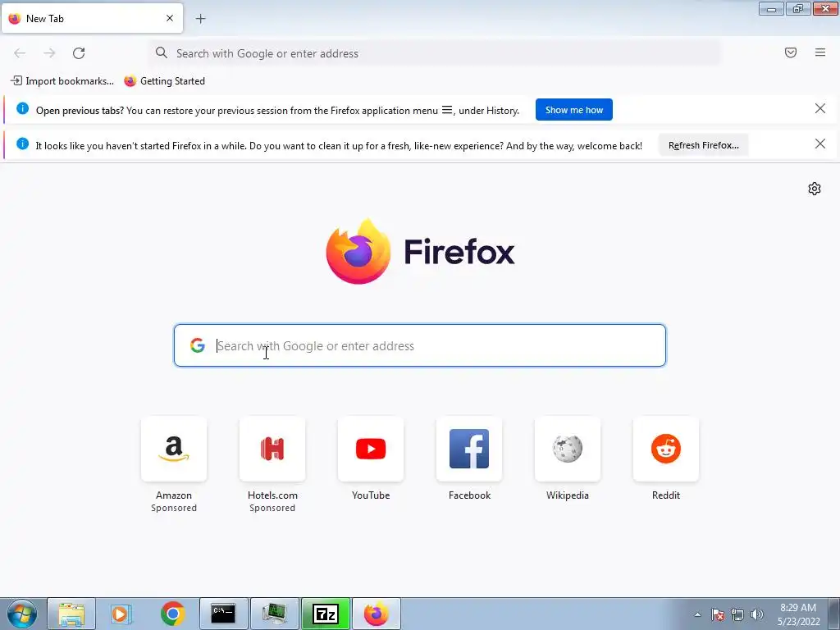The width and height of the screenshot is (840, 630).
Task: Close the New Tab tab
Action: (x=170, y=18)
